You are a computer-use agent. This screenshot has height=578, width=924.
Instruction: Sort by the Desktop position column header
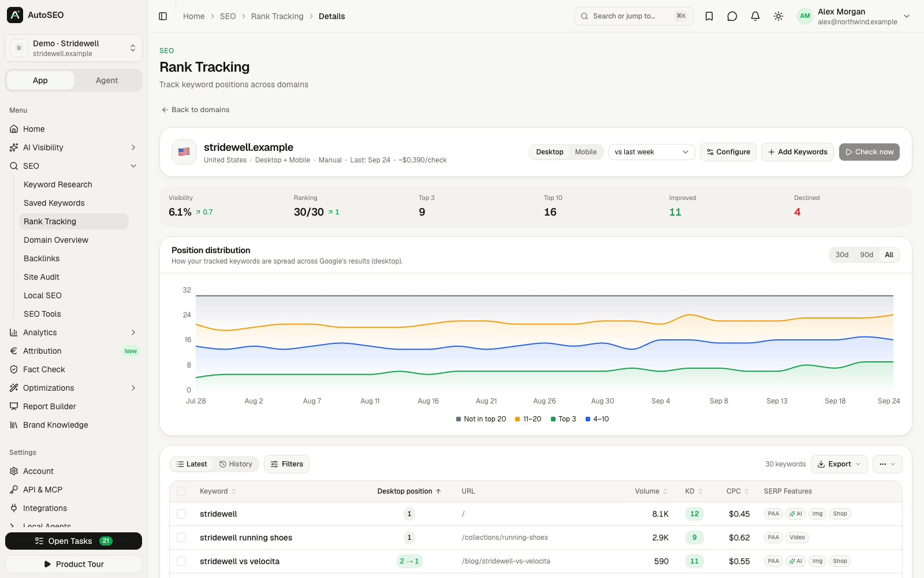409,491
